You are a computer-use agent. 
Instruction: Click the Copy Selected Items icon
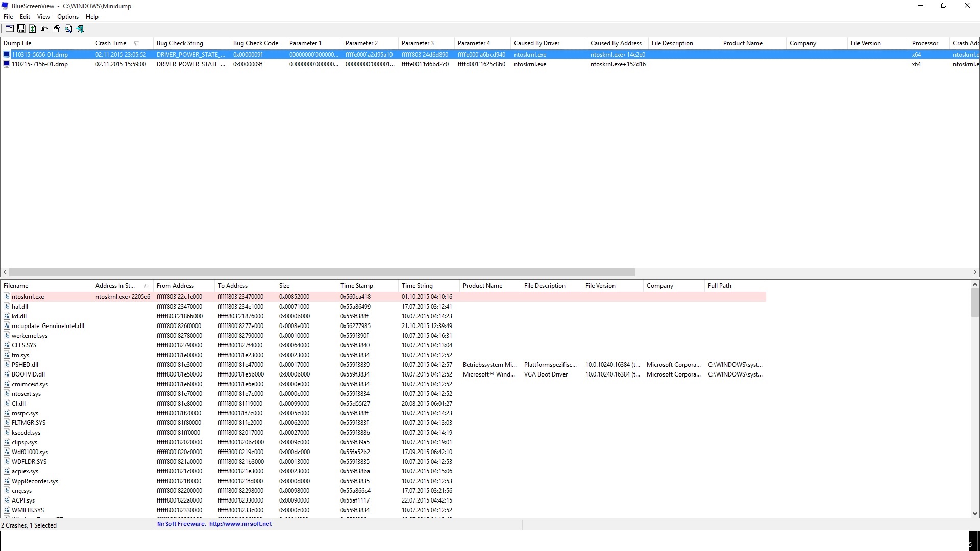pos(44,29)
